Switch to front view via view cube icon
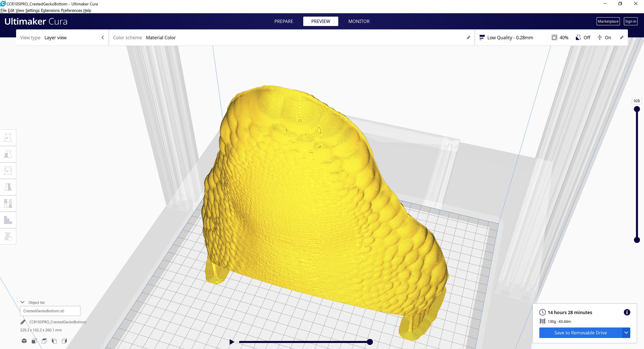Viewport: 644px width, 349px height. pyautogui.click(x=34, y=341)
